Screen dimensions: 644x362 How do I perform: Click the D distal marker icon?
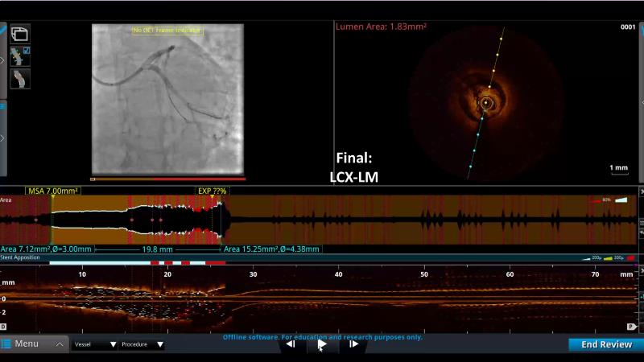[x=4, y=327]
